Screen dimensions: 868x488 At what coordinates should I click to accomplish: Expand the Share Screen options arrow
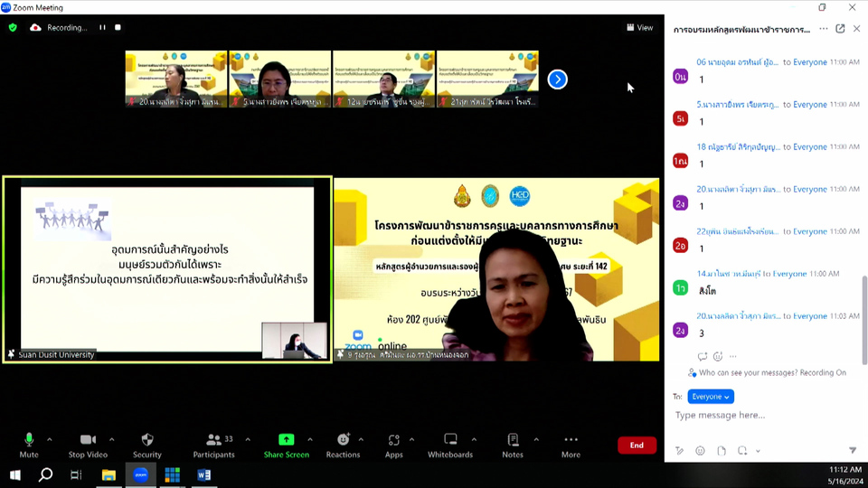tap(310, 440)
